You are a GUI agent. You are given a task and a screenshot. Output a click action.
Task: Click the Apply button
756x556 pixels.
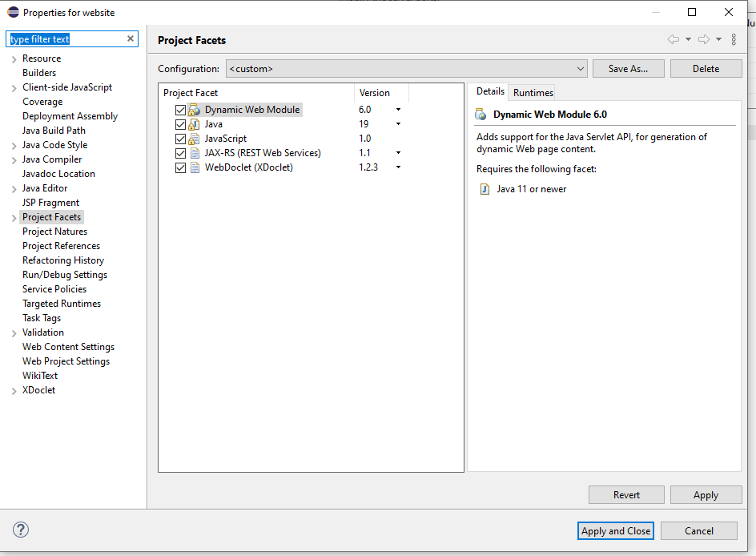[706, 495]
